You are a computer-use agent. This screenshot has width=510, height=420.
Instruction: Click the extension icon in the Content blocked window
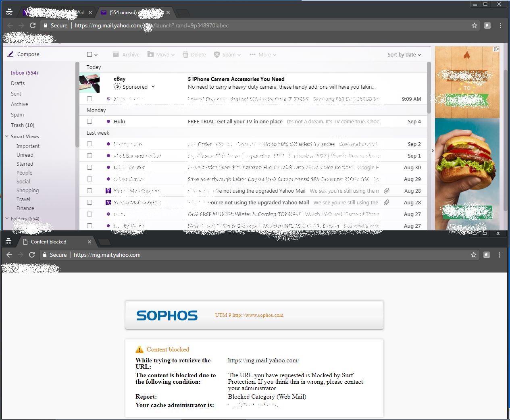coord(487,255)
